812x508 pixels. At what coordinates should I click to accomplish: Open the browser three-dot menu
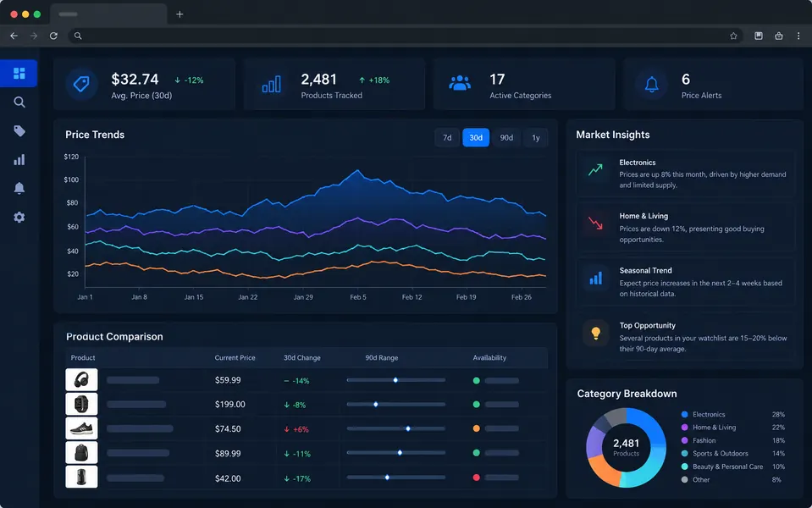coord(798,36)
